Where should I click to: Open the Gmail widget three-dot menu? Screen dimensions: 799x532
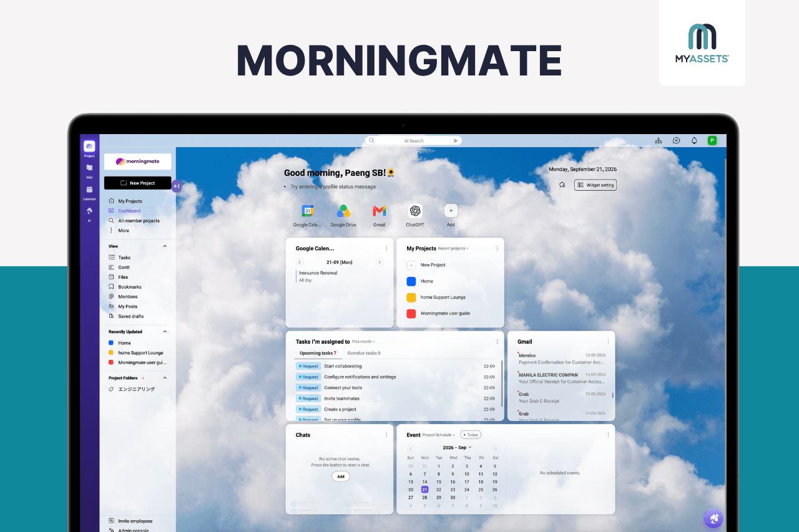(609, 342)
